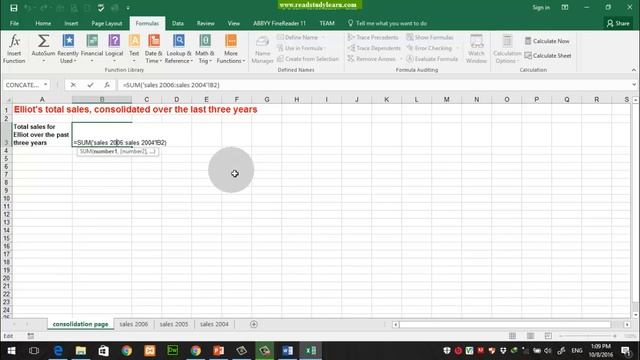Image resolution: width=640 pixels, height=360 pixels.
Task: Click inside the formula bar text
Action: pos(171,85)
